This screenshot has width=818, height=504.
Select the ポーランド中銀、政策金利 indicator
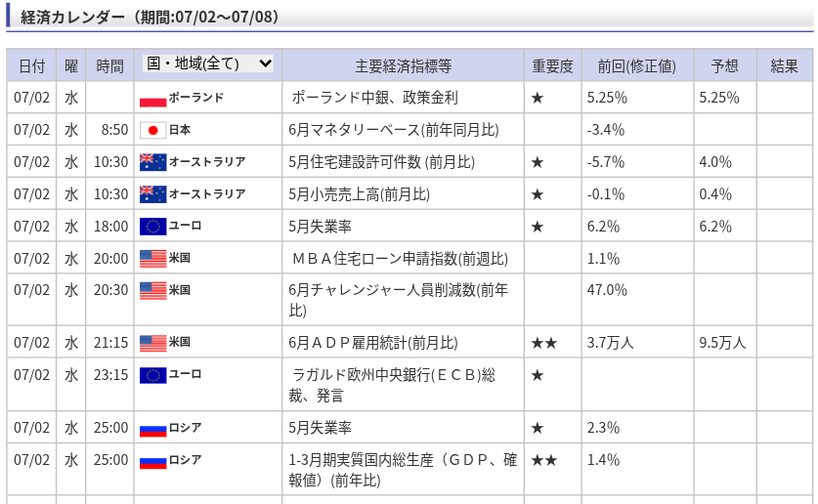tap(374, 98)
